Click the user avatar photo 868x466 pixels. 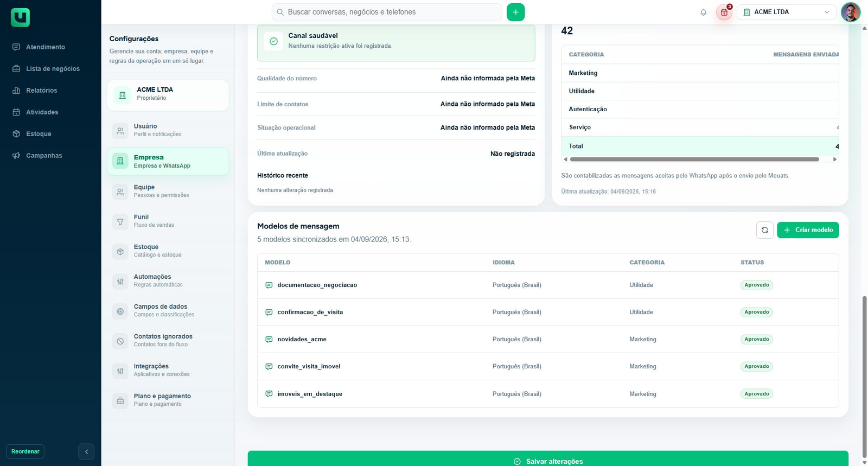pyautogui.click(x=850, y=12)
